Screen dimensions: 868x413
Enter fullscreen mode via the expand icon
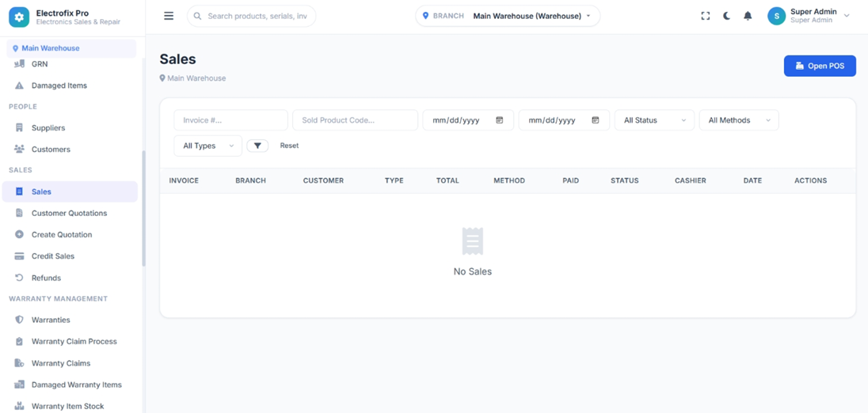click(705, 16)
